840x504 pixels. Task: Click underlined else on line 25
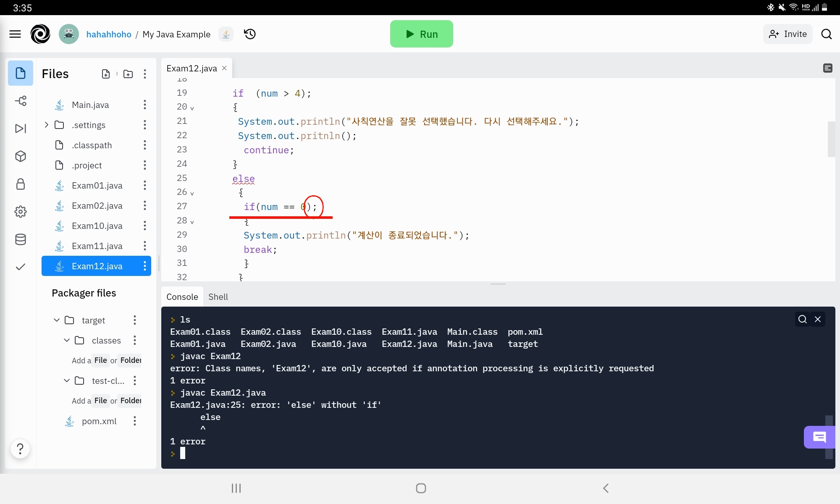pos(244,179)
